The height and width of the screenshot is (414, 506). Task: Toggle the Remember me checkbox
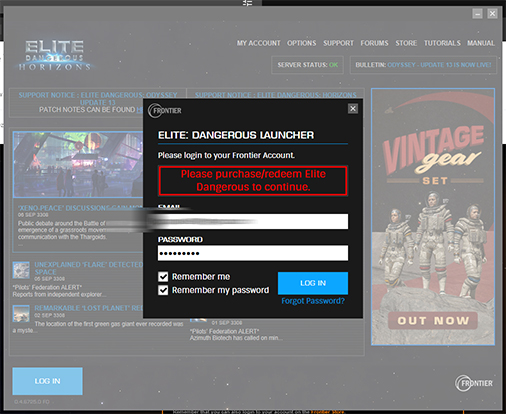tap(163, 276)
